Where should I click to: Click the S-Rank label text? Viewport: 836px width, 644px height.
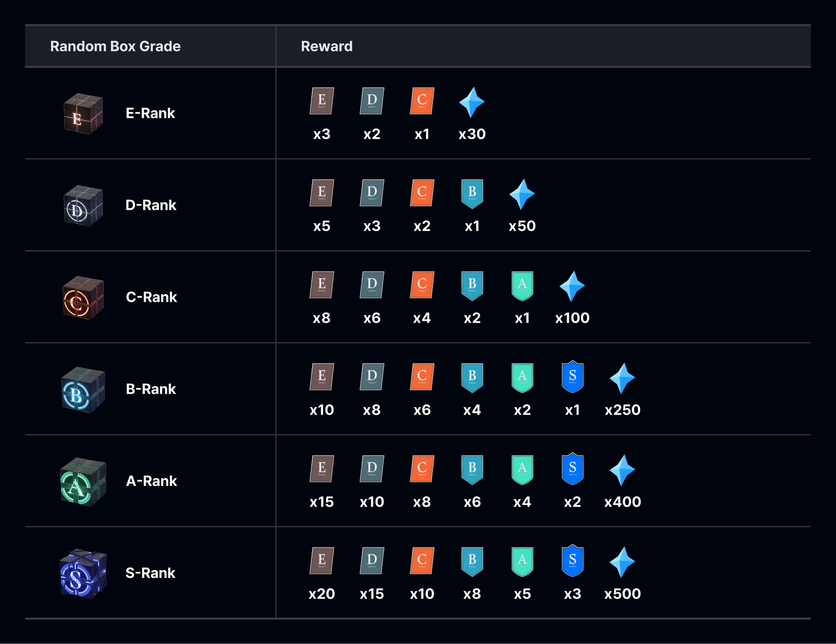(150, 573)
